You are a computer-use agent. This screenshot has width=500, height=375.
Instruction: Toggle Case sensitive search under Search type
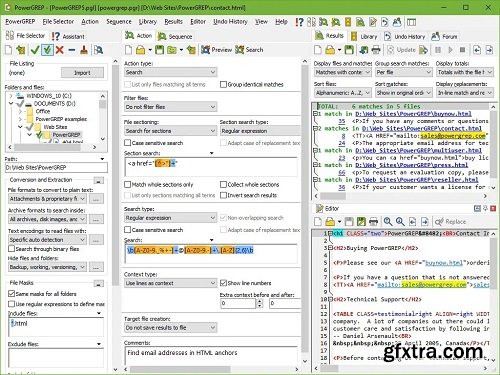[x=127, y=230]
